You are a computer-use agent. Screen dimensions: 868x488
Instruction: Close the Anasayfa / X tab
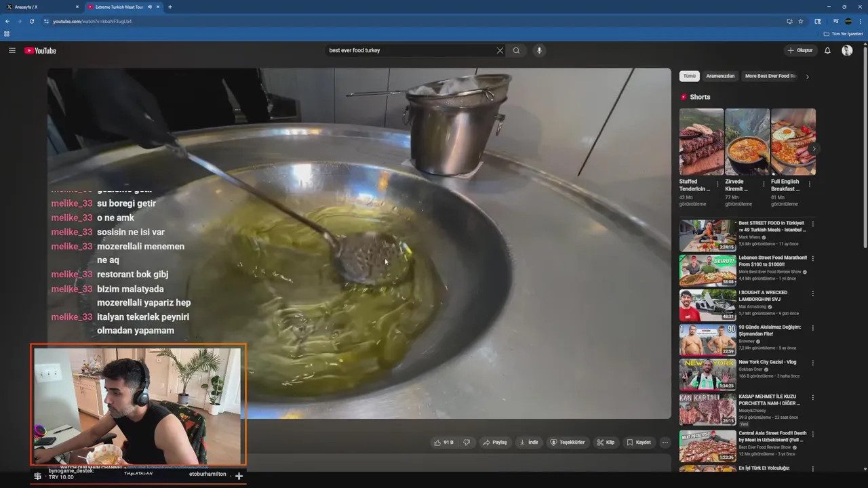click(77, 7)
